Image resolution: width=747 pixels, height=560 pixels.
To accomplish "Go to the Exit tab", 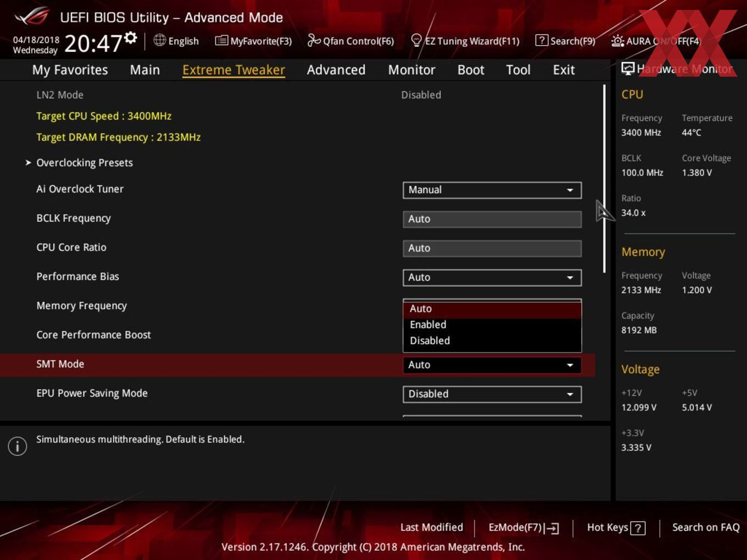I will coord(564,70).
